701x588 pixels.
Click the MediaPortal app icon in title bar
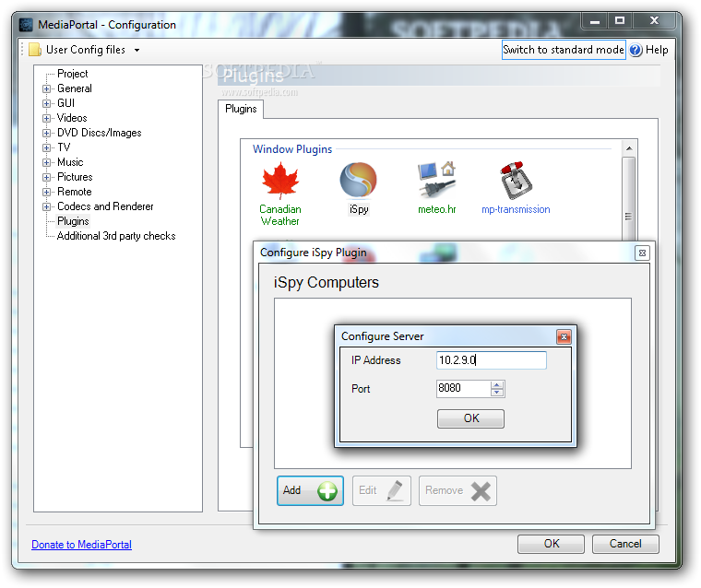click(x=26, y=25)
